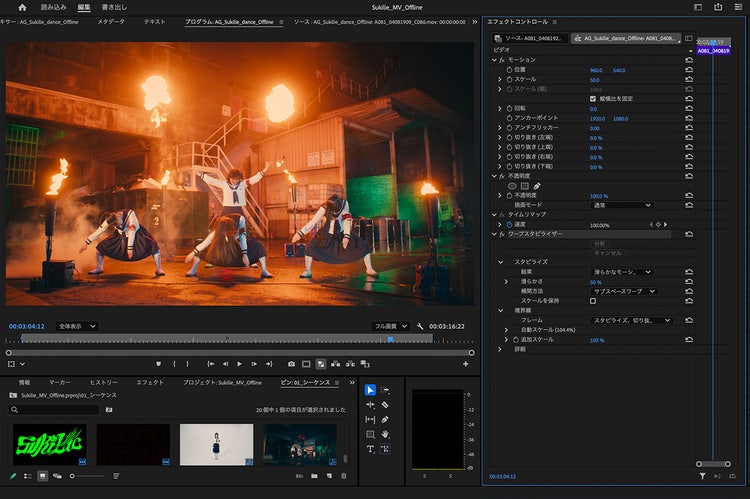The image size is (750, 499).
Task: Open the 補間方法 dropdown showing サブスペースワープ
Action: (x=622, y=291)
